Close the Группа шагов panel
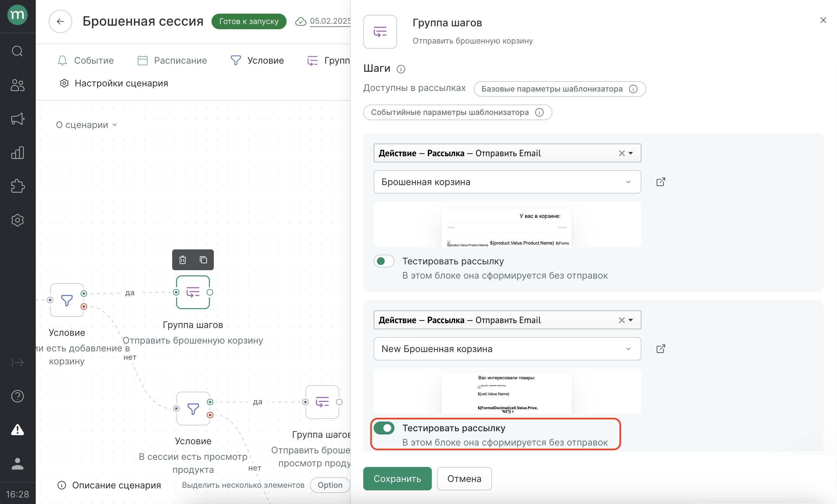The height and width of the screenshot is (504, 837). 823,20
